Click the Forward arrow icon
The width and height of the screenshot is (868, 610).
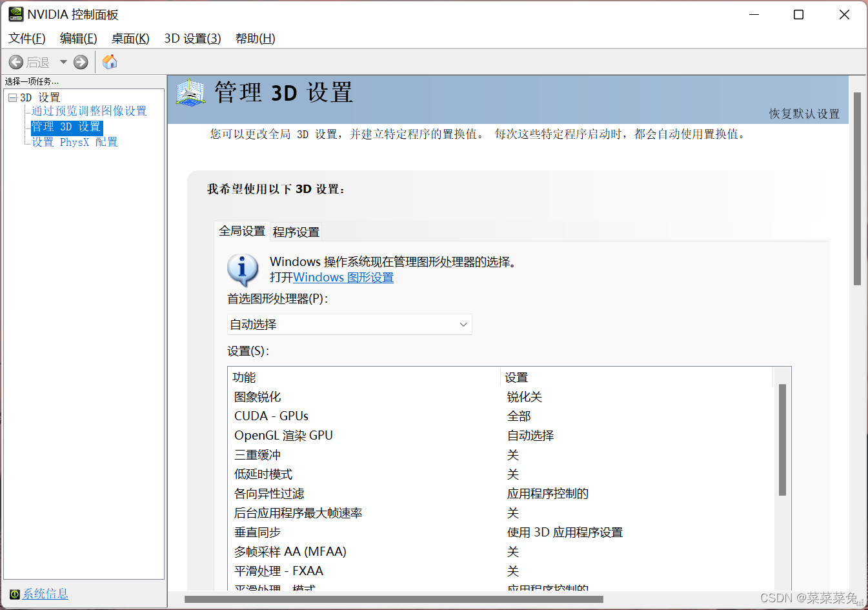pyautogui.click(x=81, y=62)
